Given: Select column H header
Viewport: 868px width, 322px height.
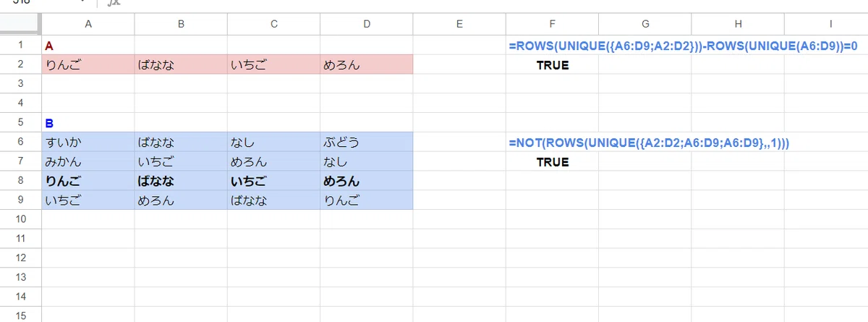Looking at the screenshot, I should click(738, 24).
